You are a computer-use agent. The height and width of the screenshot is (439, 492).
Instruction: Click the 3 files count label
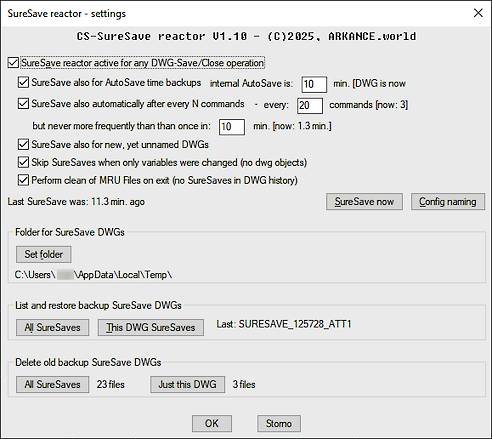(244, 384)
